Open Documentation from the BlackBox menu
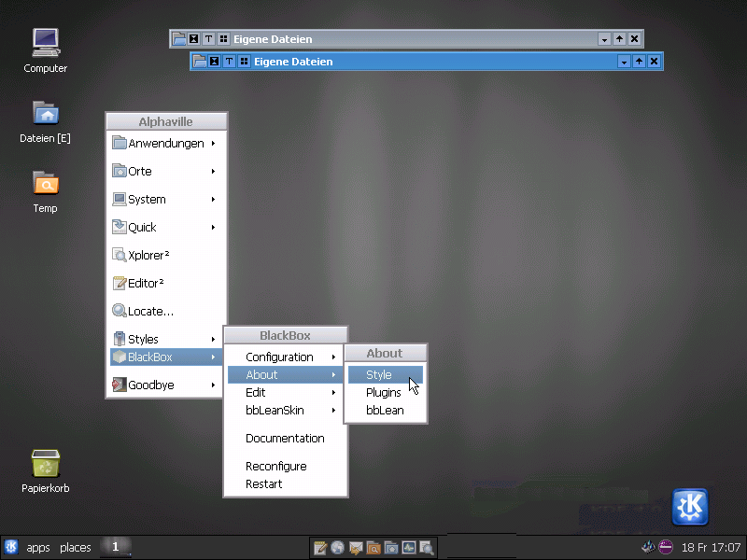Screen dimensions: 747x560 [285, 438]
